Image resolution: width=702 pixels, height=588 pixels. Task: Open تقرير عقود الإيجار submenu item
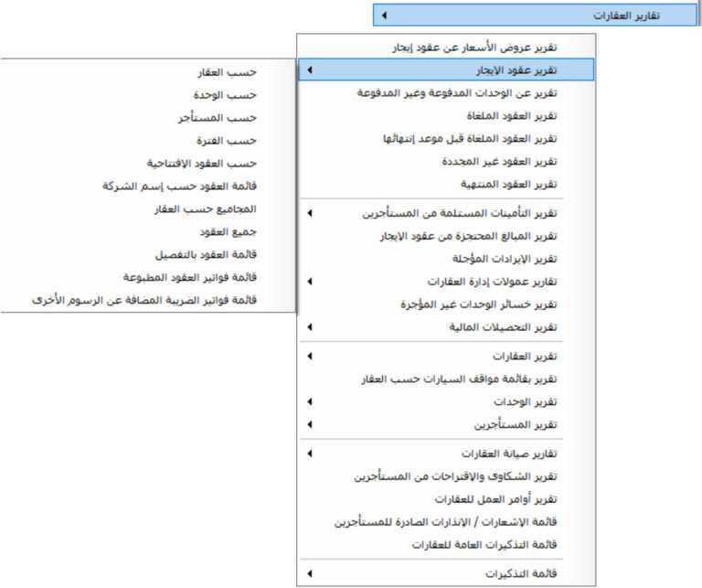coord(446,70)
